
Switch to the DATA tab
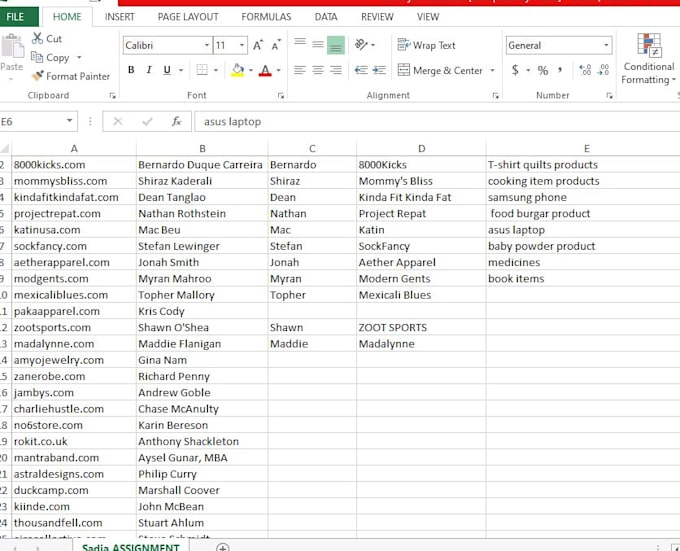tap(326, 17)
